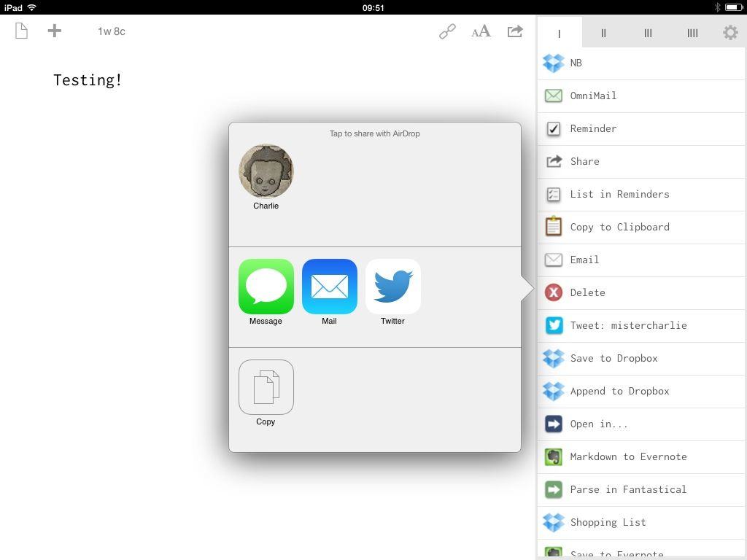Open the Message app in share sheet
Screen dimensions: 747x560
coord(266,287)
